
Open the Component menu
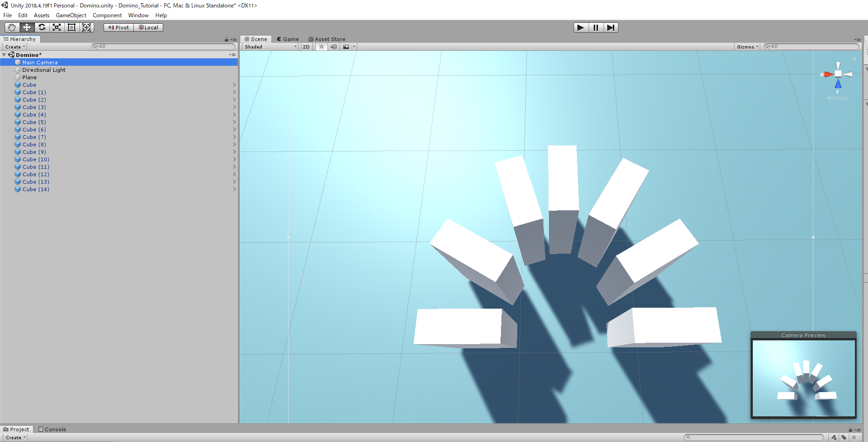point(107,15)
